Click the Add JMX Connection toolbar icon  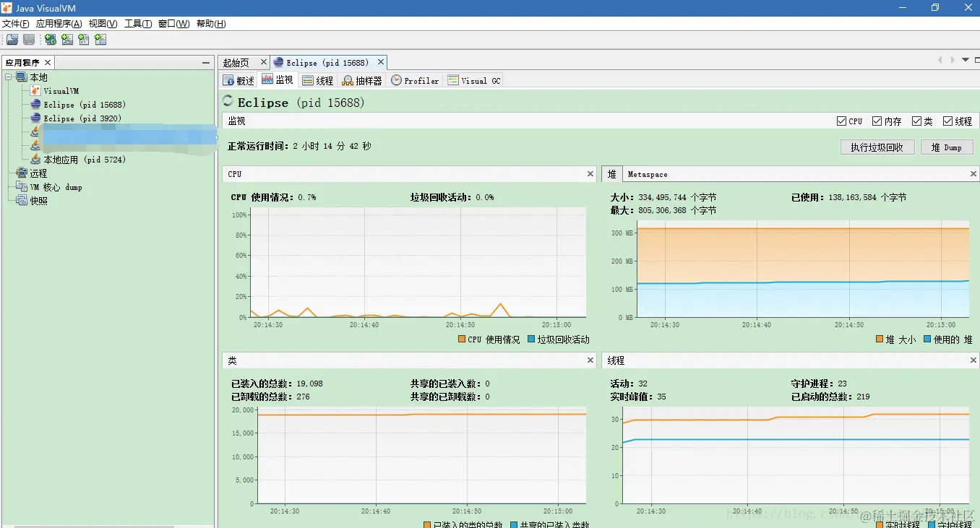tap(67, 40)
